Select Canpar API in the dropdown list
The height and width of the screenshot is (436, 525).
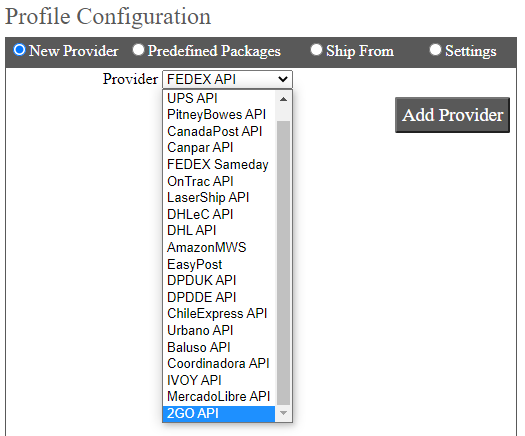point(219,148)
